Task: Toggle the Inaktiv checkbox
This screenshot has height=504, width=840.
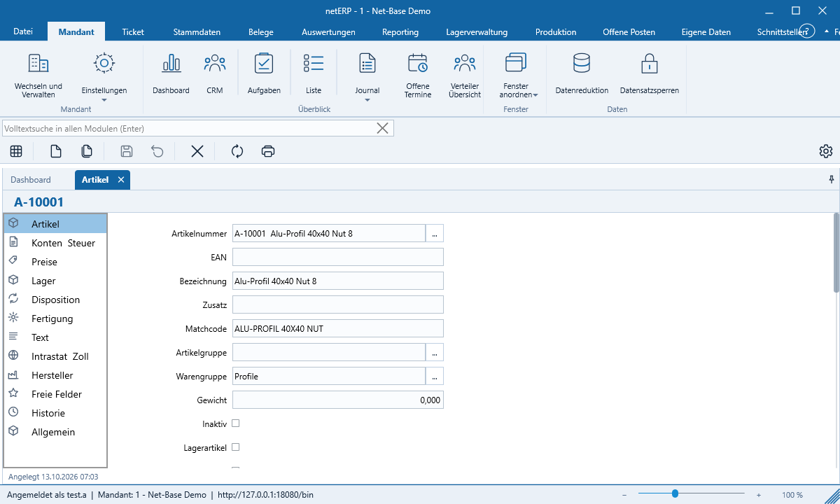Action: (236, 423)
